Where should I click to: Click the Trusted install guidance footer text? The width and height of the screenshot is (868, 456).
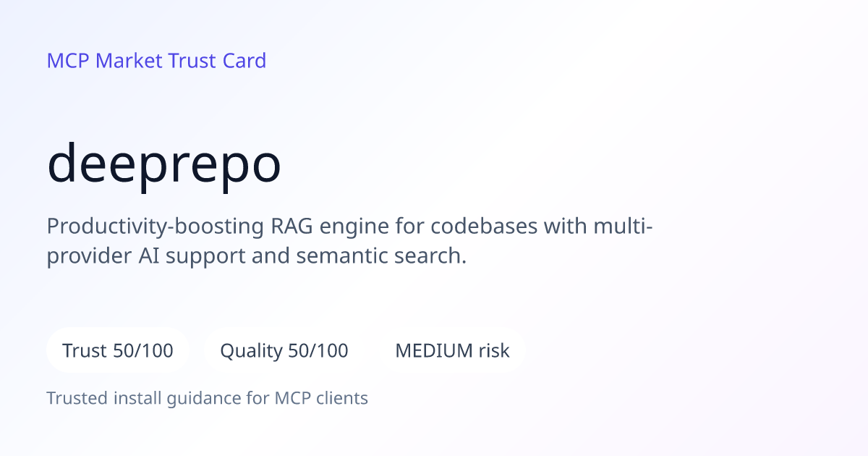pyautogui.click(x=208, y=398)
